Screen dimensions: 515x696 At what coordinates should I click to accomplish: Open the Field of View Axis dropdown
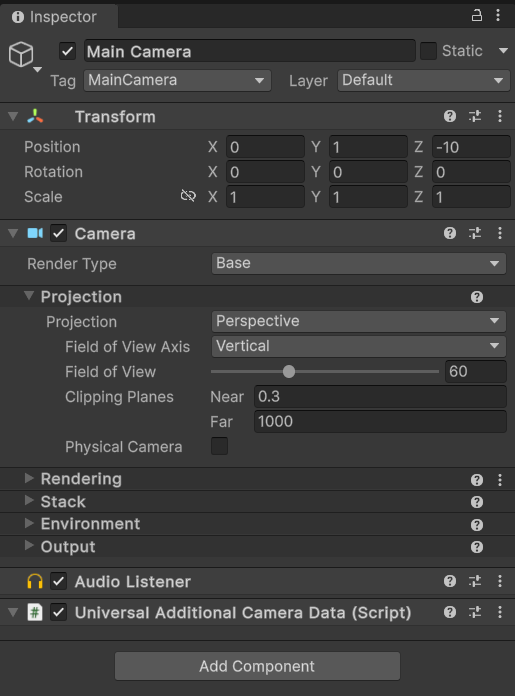[358, 346]
